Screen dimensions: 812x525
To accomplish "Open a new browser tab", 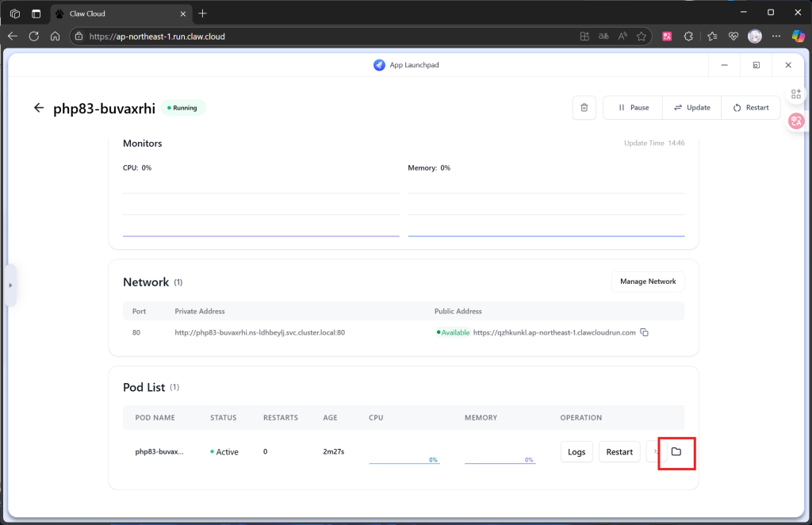I will [202, 13].
